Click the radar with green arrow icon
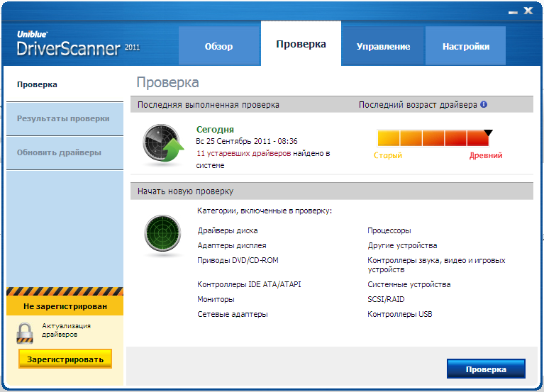This screenshot has width=544, height=392. (x=163, y=143)
